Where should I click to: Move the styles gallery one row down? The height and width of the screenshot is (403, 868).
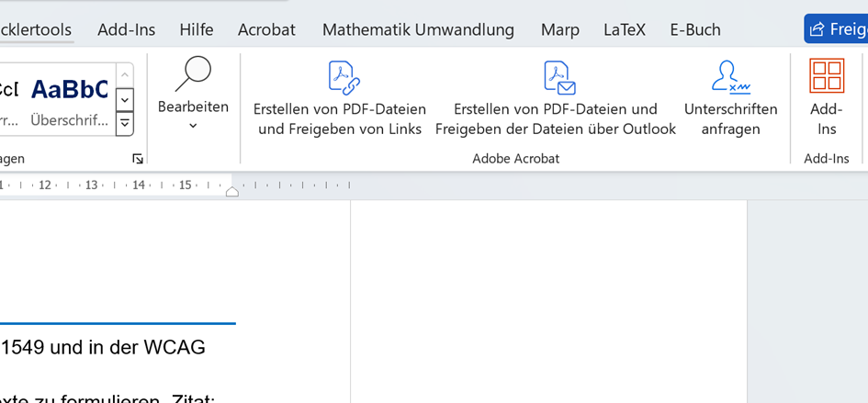[x=125, y=100]
